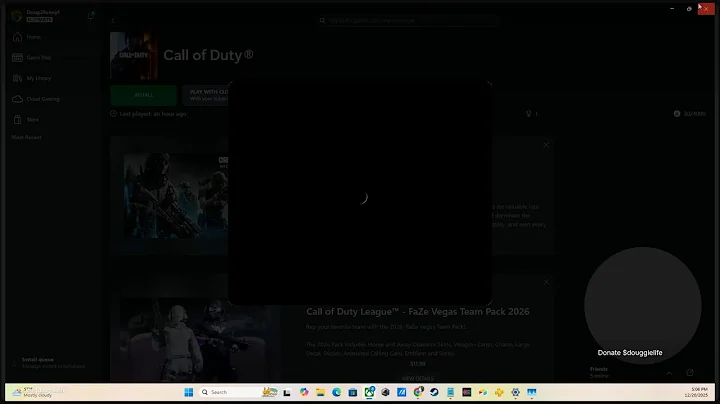Open Google Chrome from taskbar

[418, 392]
